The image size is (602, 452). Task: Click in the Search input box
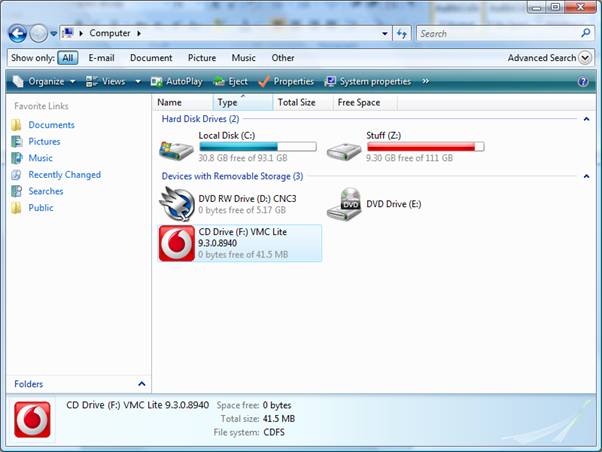[x=496, y=33]
